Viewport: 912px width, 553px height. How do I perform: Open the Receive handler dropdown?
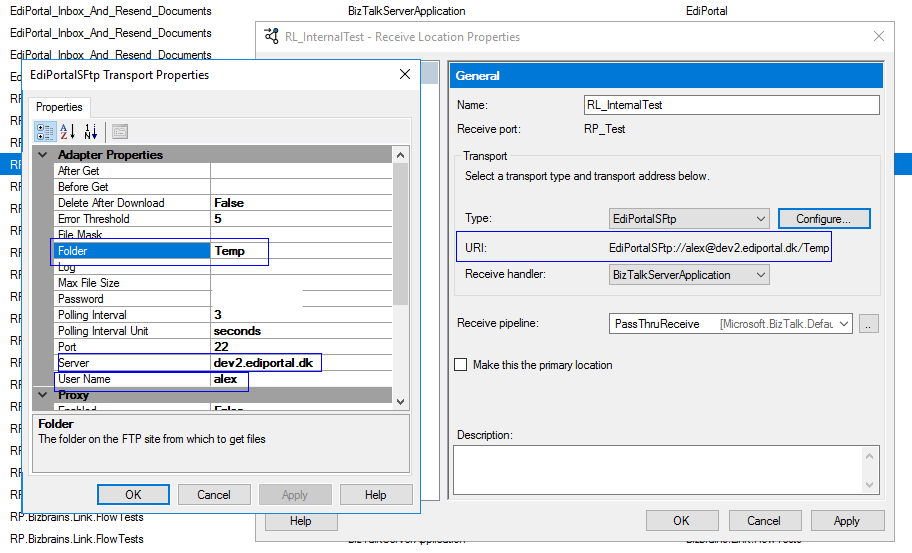[x=759, y=275]
